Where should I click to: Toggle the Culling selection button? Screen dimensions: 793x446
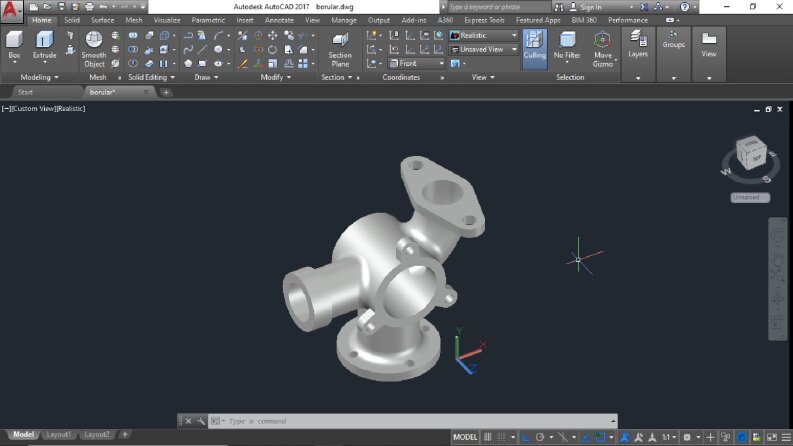(x=534, y=49)
